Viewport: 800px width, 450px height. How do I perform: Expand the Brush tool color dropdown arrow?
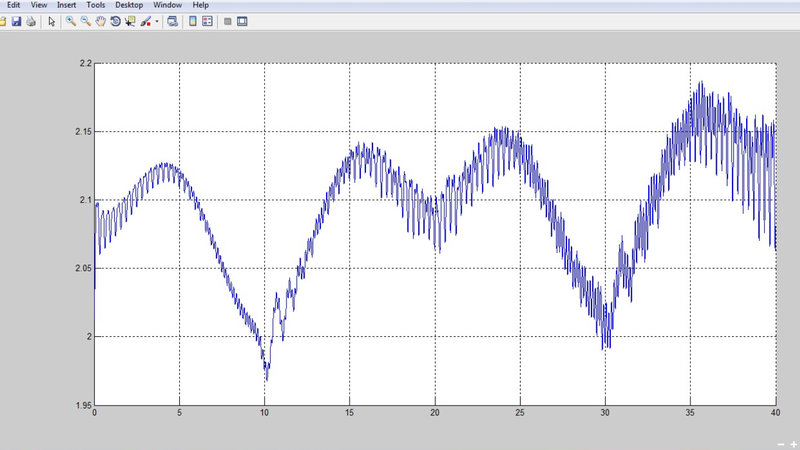[157, 21]
